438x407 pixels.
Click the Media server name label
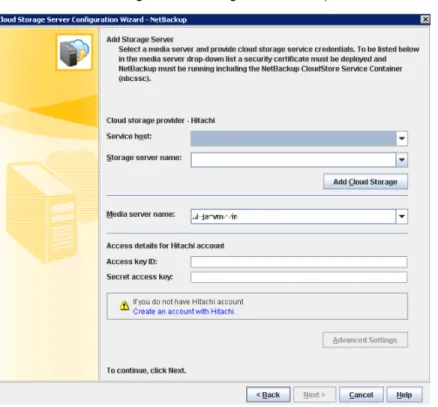coord(141,214)
